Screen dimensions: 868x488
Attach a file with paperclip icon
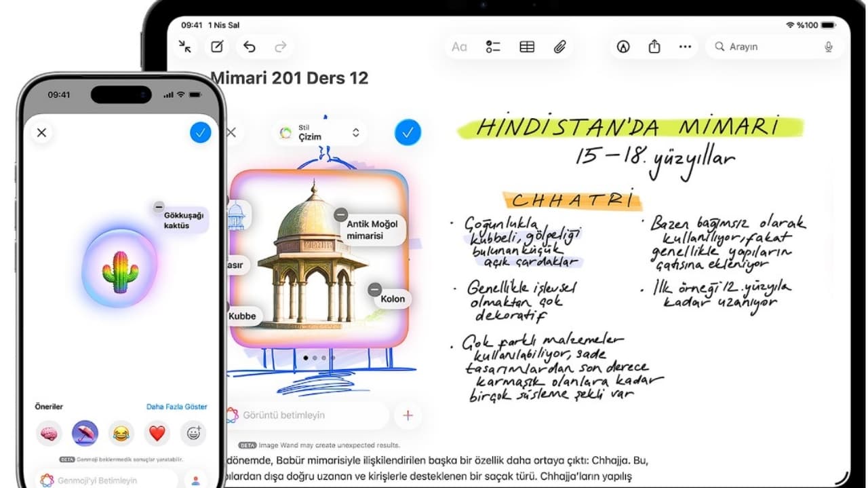pyautogui.click(x=559, y=47)
